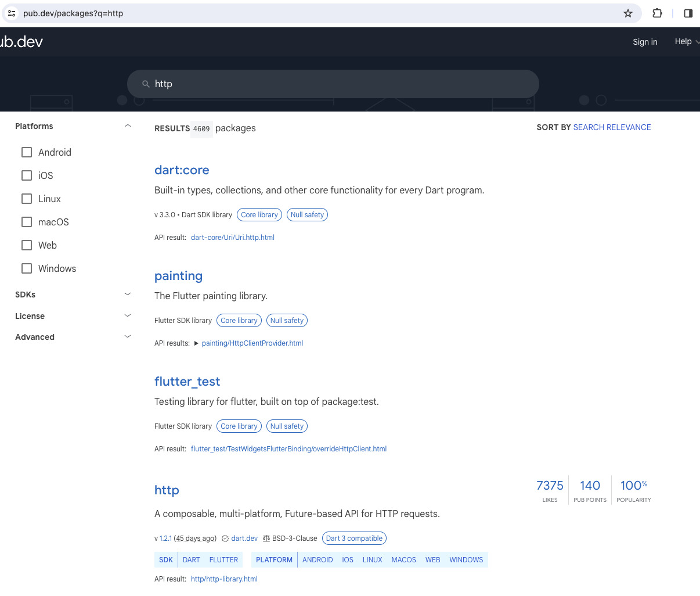
Task: Click the WINDOWS platform tag
Action: (466, 560)
